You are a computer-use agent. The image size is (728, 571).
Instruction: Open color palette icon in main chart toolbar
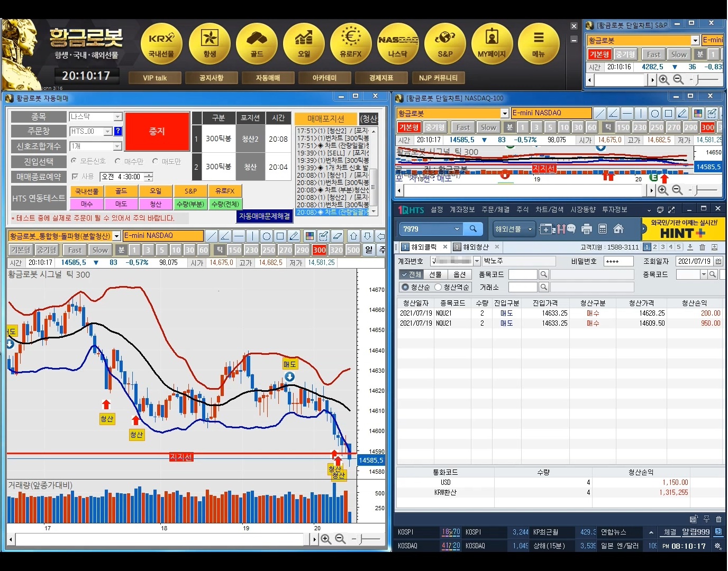coord(310,236)
